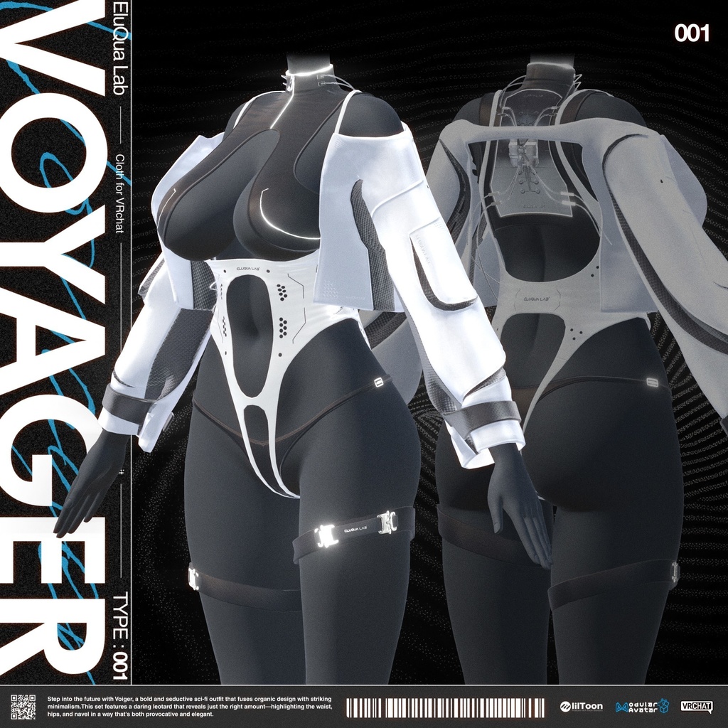Screen dimensions: 728x728
Task: Click the VRChat logo badge
Action: [696, 706]
